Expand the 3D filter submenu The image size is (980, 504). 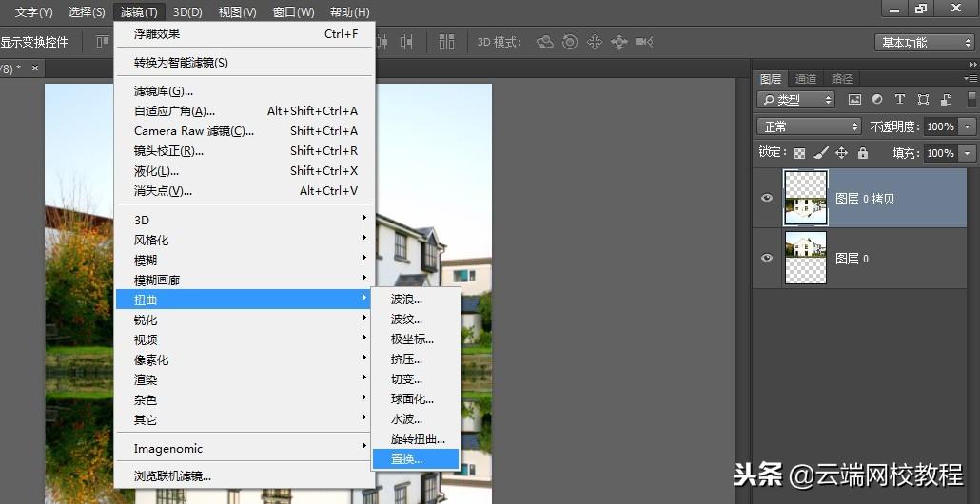(245, 220)
